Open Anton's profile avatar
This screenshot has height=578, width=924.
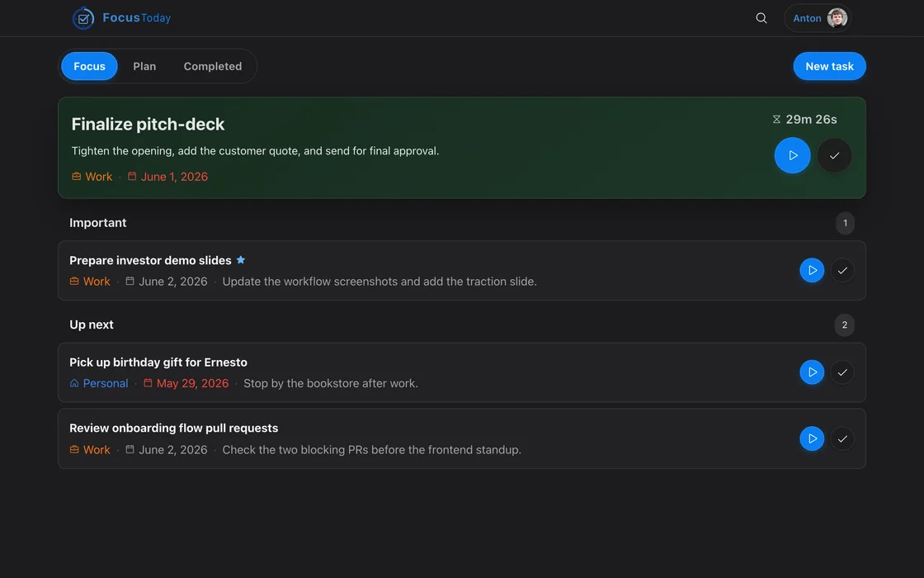pyautogui.click(x=837, y=18)
